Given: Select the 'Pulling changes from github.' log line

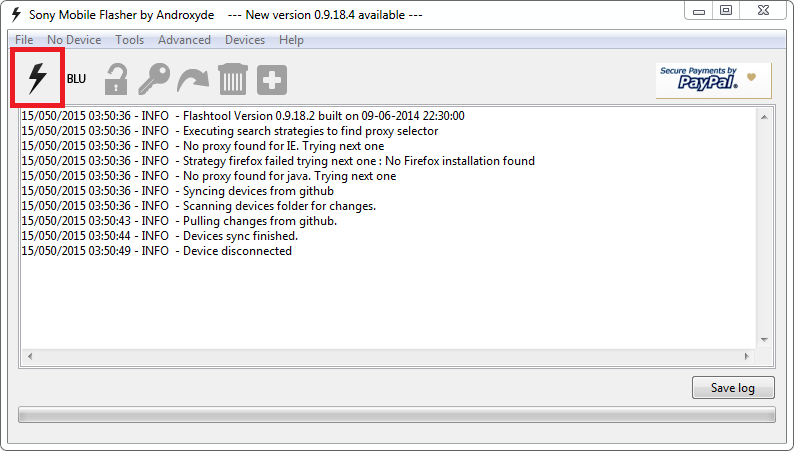Looking at the screenshot, I should (x=179, y=221).
